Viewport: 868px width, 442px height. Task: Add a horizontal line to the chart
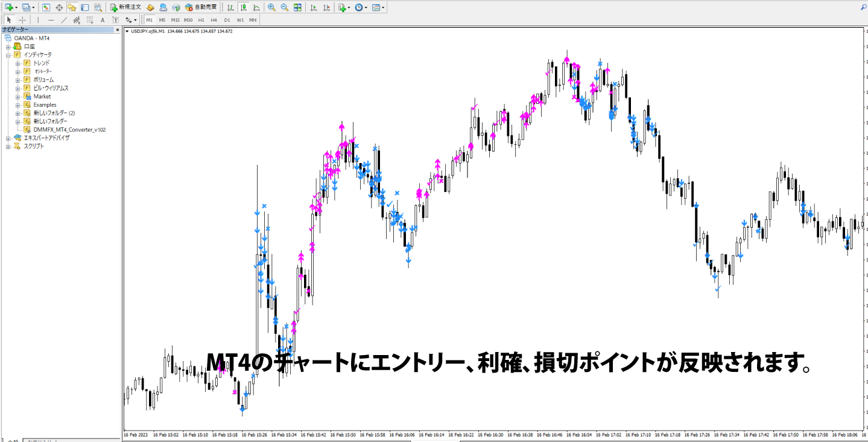point(50,19)
